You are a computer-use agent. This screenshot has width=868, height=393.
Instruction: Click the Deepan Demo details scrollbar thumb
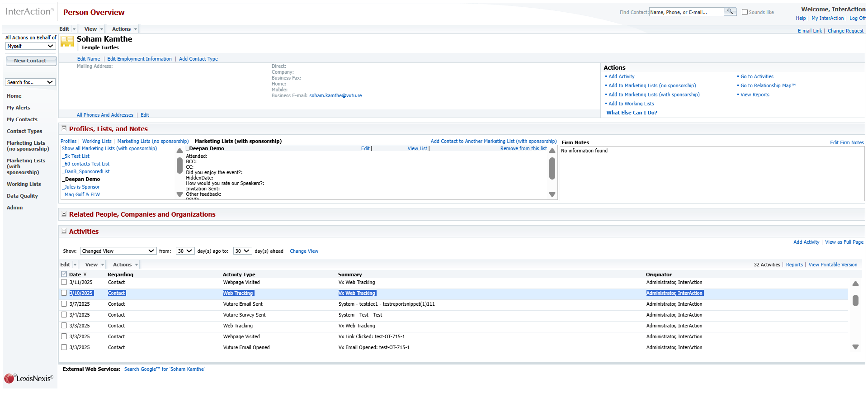tap(552, 169)
